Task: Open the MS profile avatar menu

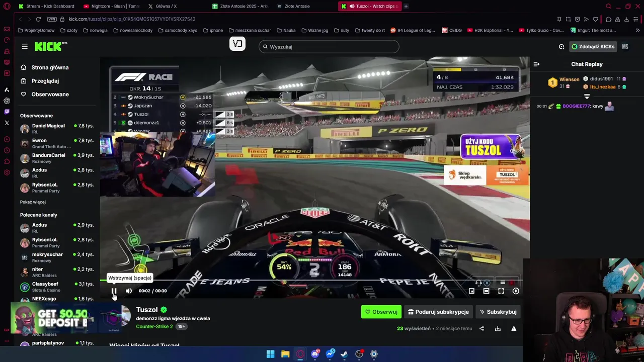Action: click(625, 47)
